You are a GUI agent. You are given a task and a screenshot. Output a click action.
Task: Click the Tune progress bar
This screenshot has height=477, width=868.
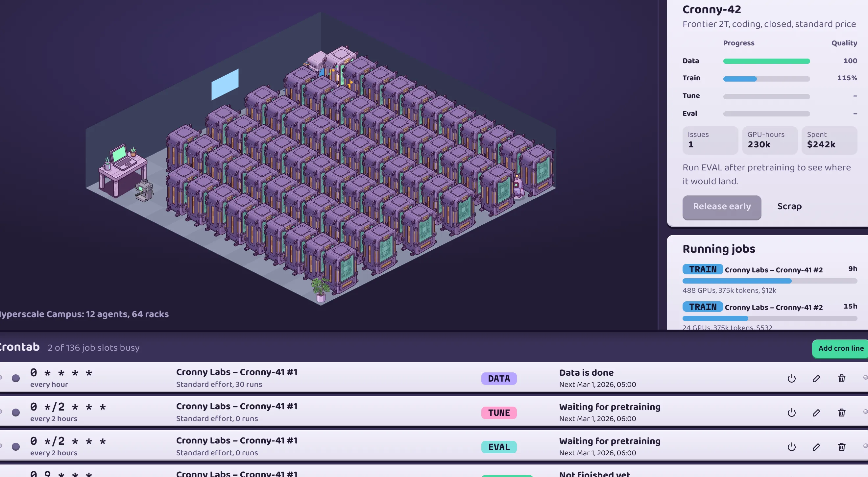pos(766,97)
